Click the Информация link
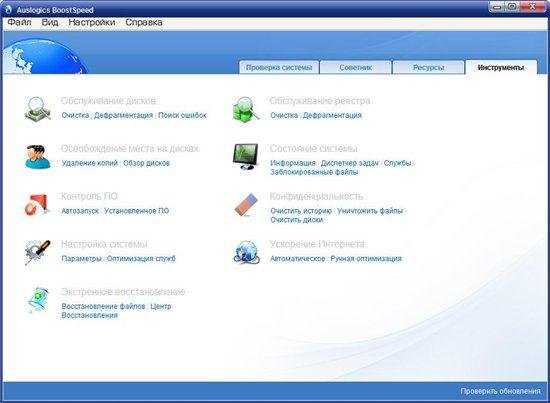550x403 pixels. click(293, 163)
